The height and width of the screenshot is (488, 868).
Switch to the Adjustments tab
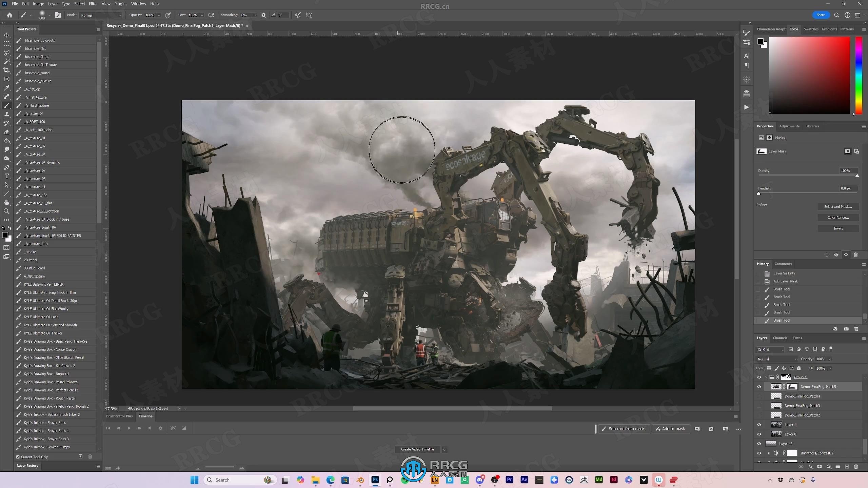coord(789,126)
